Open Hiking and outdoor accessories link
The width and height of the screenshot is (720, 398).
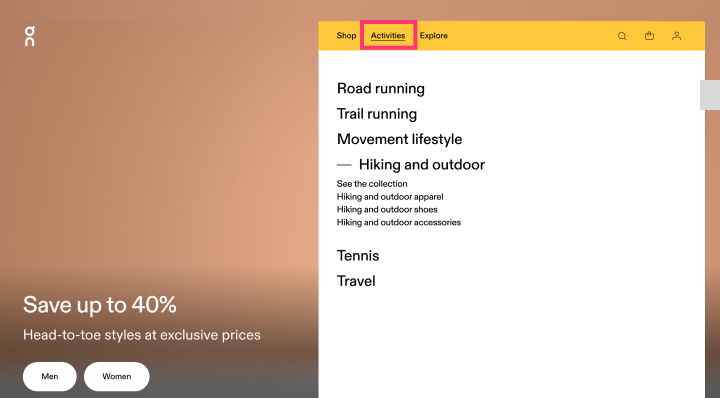[399, 222]
